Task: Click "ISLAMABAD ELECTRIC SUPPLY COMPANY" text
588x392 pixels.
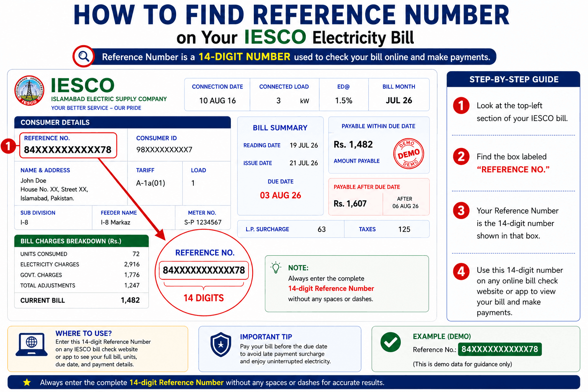Action: tap(109, 99)
